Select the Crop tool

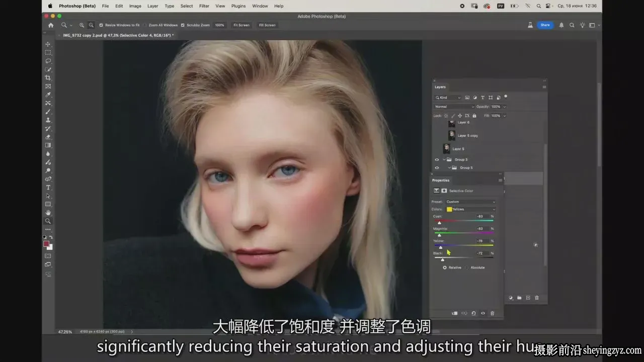[x=48, y=78]
